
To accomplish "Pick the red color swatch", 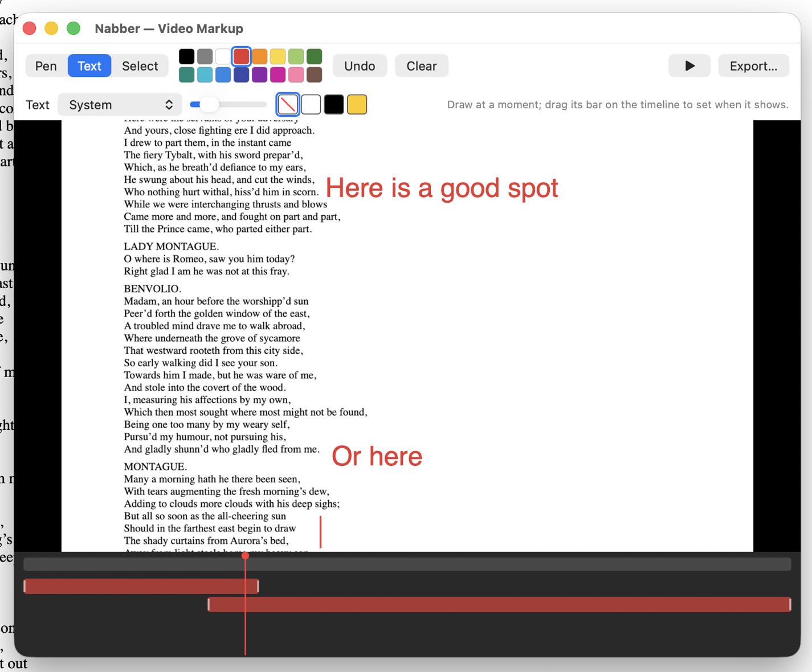I will [241, 56].
